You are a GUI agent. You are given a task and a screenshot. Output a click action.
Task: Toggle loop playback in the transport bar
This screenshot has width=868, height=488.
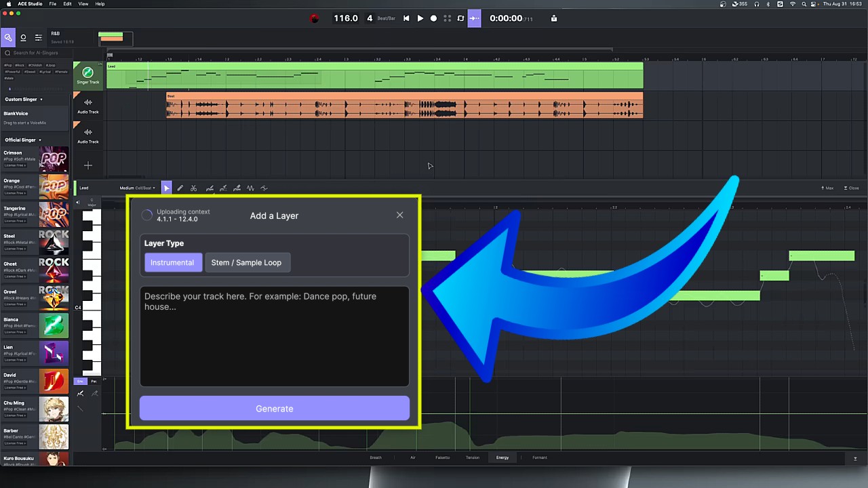click(x=461, y=18)
